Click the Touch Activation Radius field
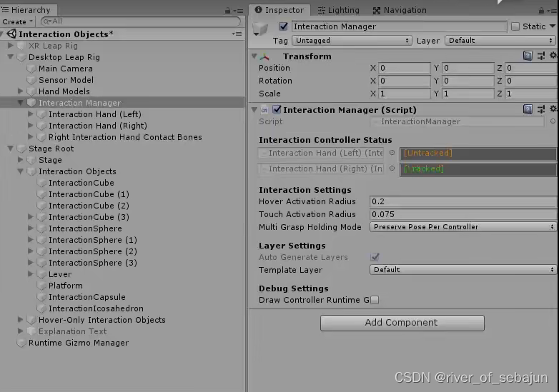This screenshot has width=559, height=392. [463, 214]
